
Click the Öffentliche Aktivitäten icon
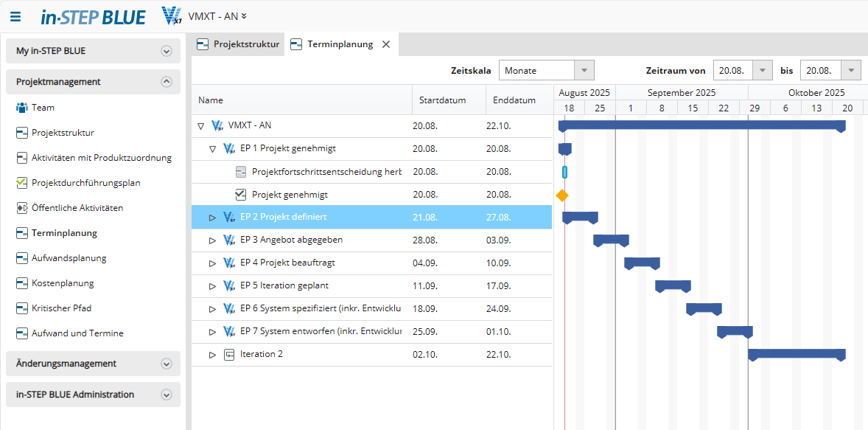[21, 208]
